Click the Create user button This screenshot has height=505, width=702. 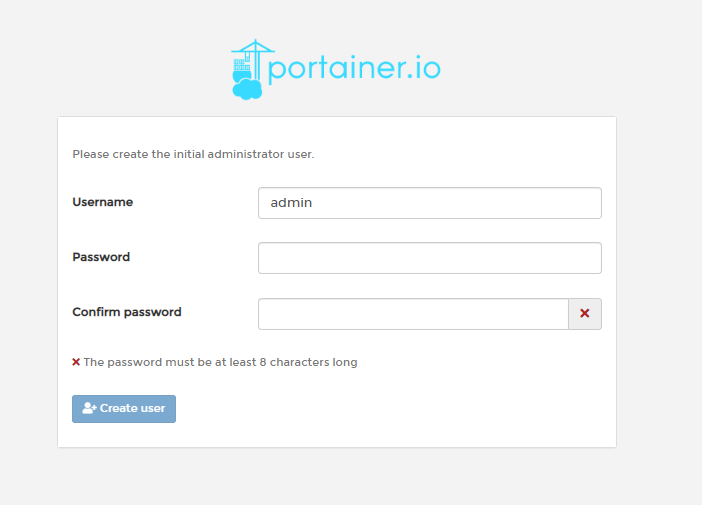click(x=124, y=409)
